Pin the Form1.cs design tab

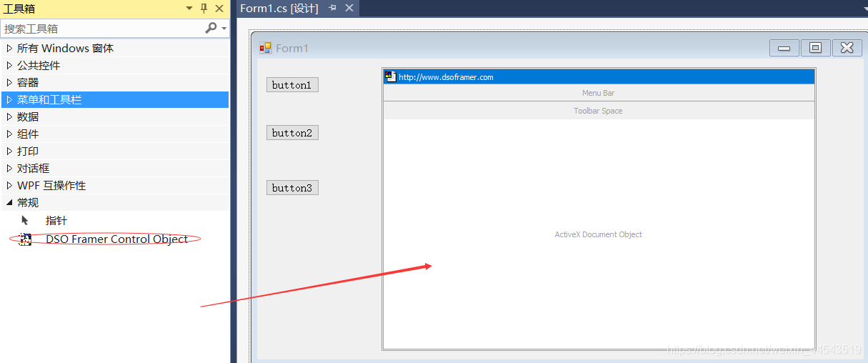[x=332, y=8]
